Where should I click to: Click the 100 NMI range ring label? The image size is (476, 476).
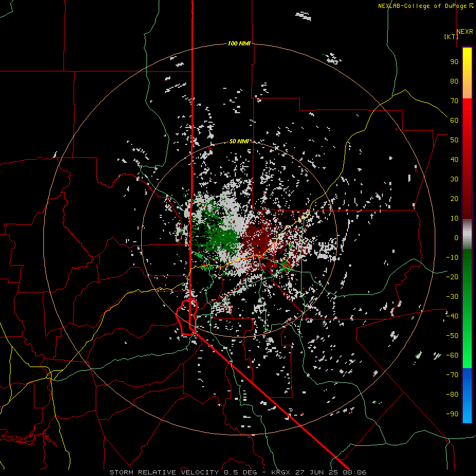[239, 43]
